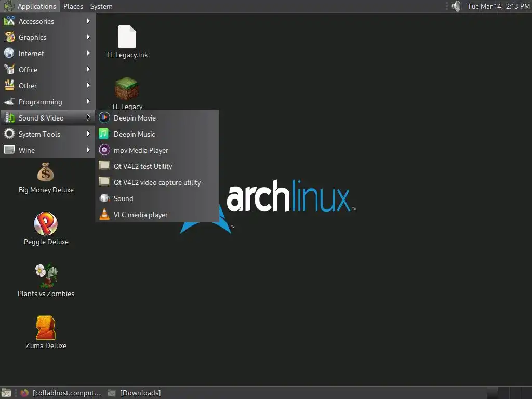The image size is (532, 399).
Task: Click the Deepin Music note icon
Action: pyautogui.click(x=104, y=134)
